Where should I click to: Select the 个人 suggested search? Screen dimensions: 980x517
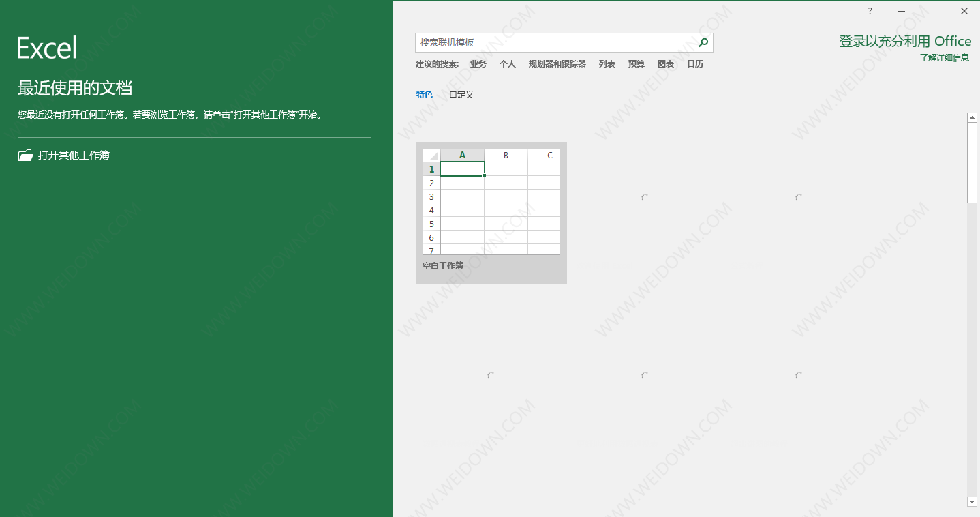508,64
